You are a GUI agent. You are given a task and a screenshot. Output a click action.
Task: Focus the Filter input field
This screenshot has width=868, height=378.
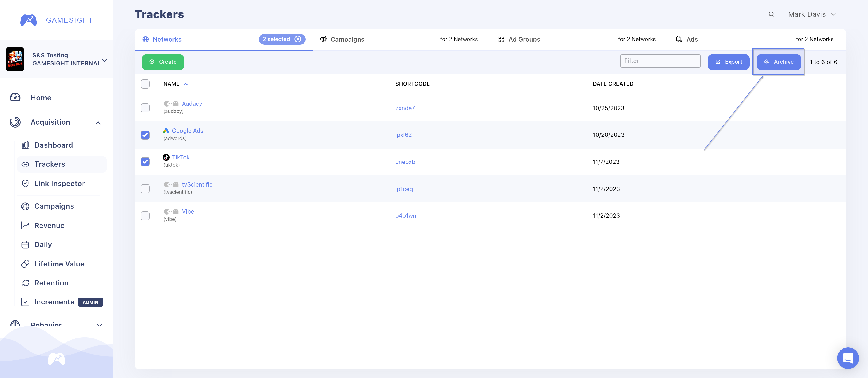tap(660, 61)
